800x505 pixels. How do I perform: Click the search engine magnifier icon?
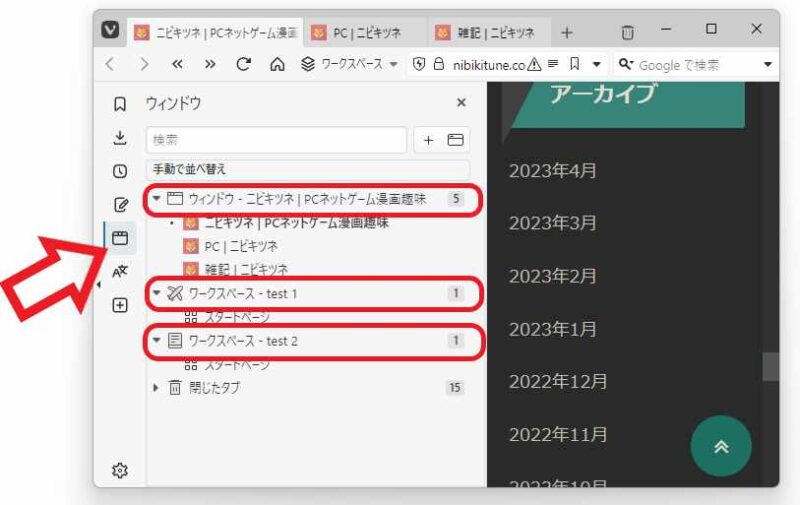[x=626, y=64]
